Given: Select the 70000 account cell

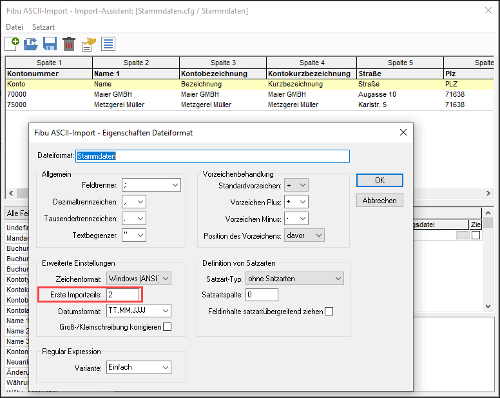Looking at the screenshot, I should pyautogui.click(x=49, y=94).
